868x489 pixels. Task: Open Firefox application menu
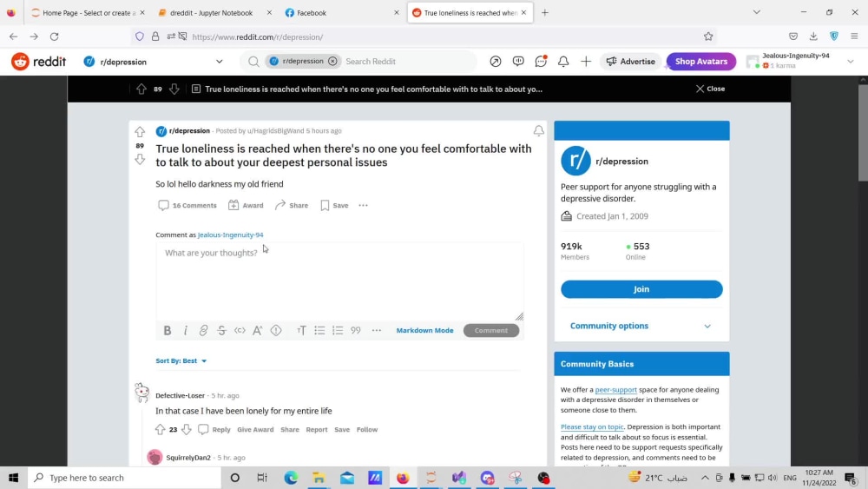click(x=854, y=36)
